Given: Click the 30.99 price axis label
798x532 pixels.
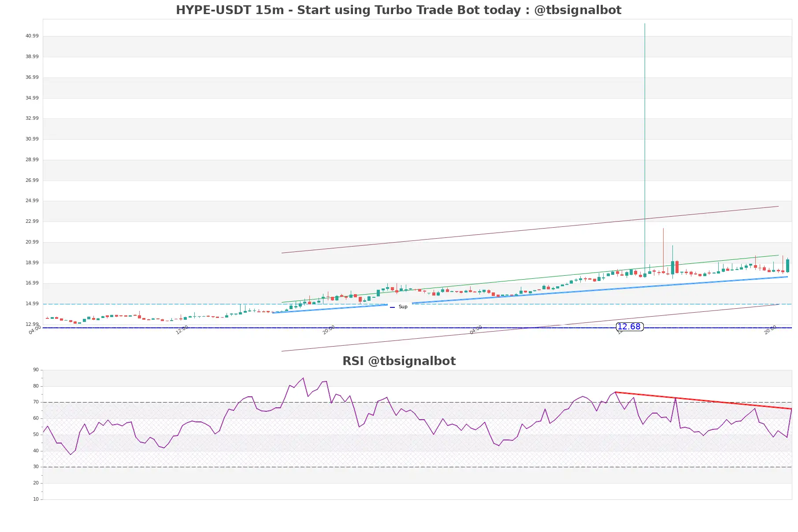Looking at the screenshot, I should click(32, 139).
